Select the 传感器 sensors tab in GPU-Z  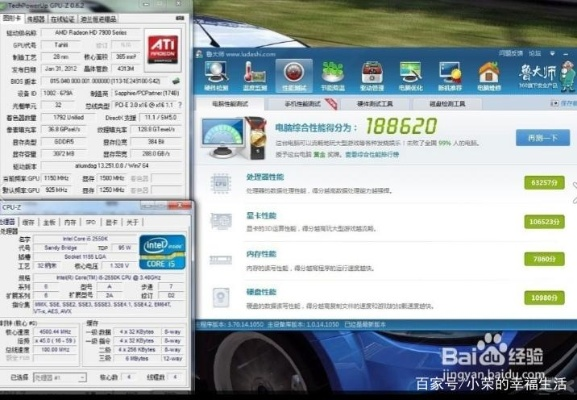36,19
